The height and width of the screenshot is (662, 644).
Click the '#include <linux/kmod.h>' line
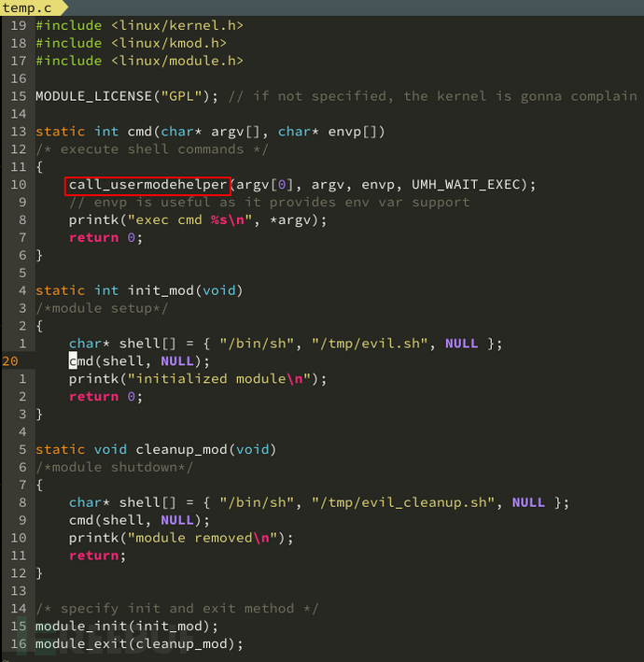tap(131, 43)
